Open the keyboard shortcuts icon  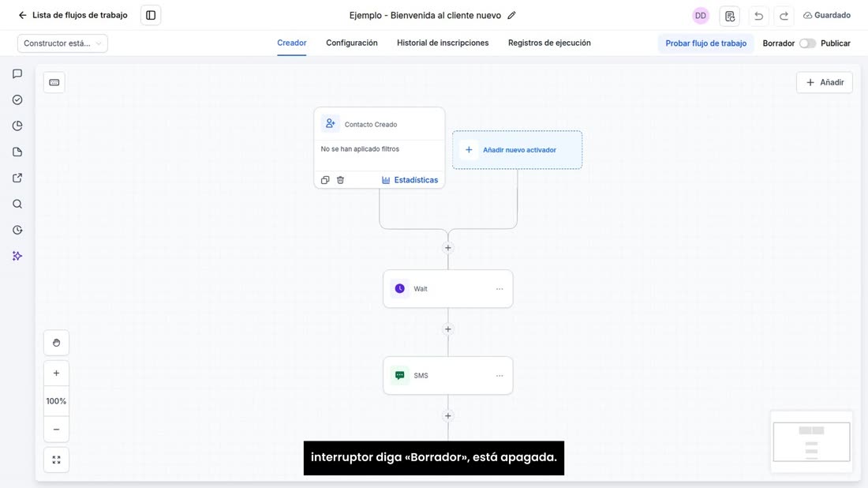pyautogui.click(x=54, y=83)
